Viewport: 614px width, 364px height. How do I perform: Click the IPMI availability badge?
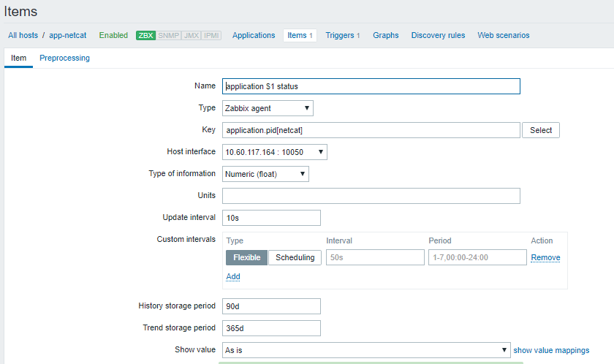(x=211, y=35)
